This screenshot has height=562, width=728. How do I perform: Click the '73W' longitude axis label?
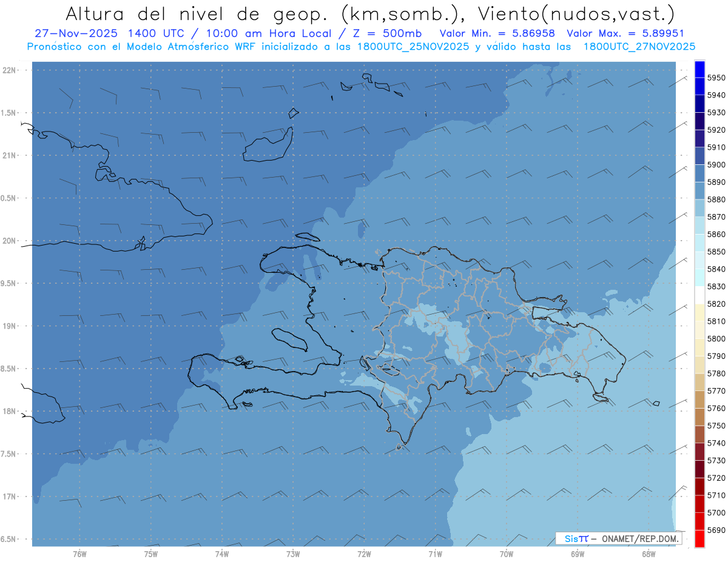(293, 554)
